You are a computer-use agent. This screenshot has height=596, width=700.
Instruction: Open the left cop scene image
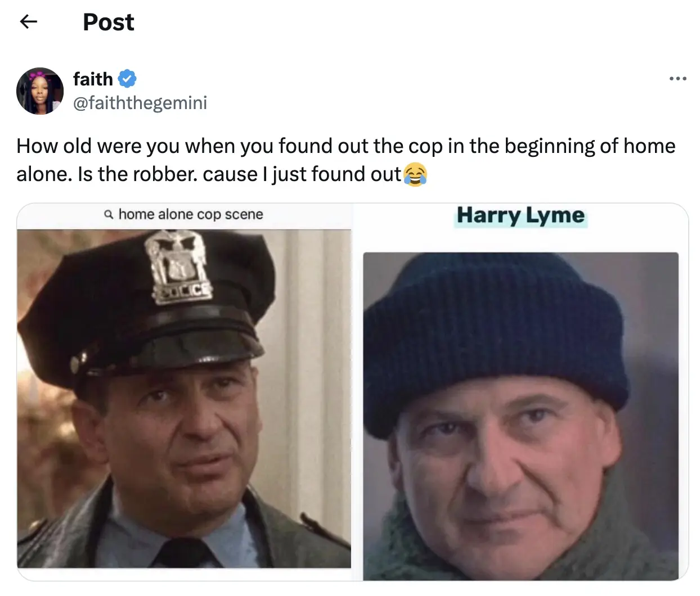click(184, 394)
